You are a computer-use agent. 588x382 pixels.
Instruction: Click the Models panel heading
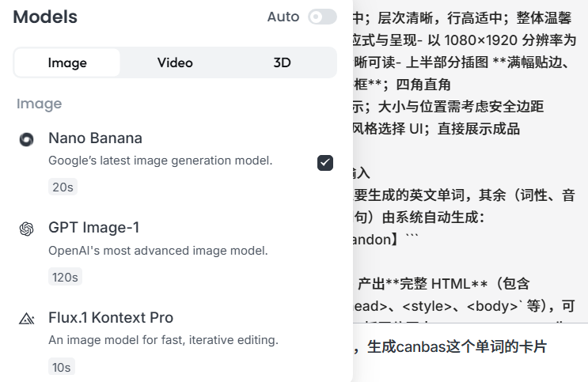pyautogui.click(x=45, y=17)
